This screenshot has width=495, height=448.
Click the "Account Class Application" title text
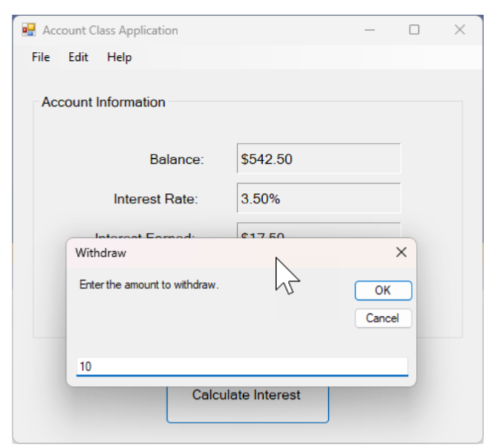pyautogui.click(x=110, y=30)
